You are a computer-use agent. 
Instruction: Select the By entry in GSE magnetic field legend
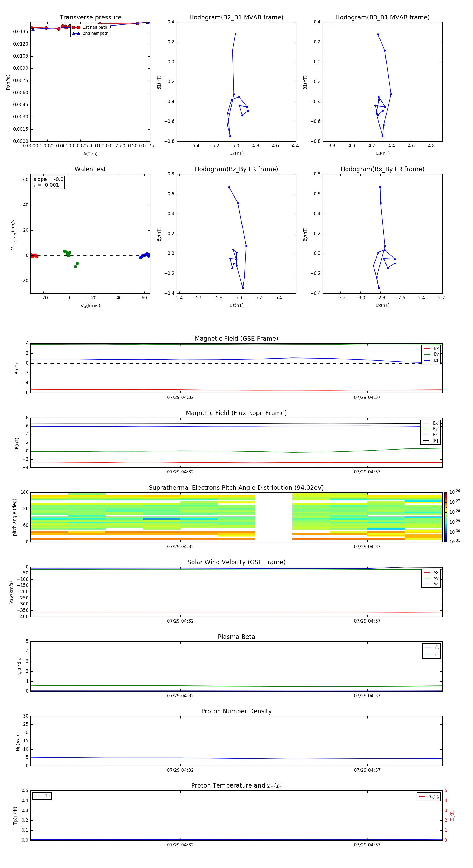[431, 355]
